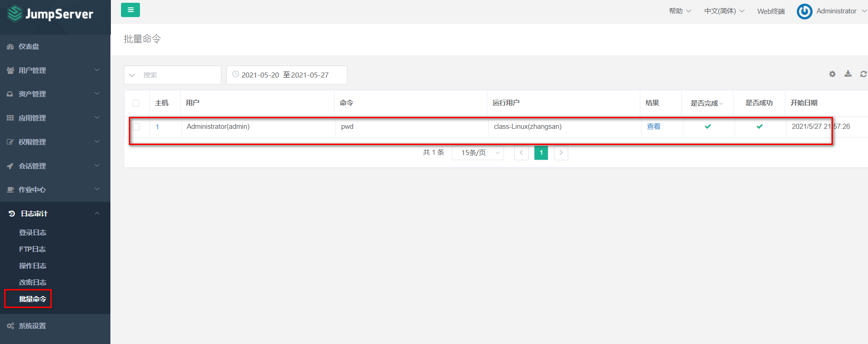Image resolution: width=868 pixels, height=344 pixels.
Task: Open table column settings gear icon
Action: pos(832,74)
